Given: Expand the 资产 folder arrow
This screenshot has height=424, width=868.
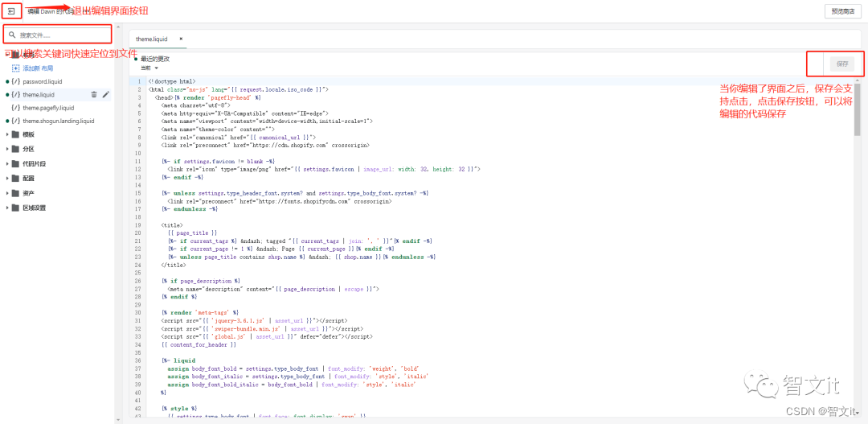Looking at the screenshot, I should [x=7, y=193].
